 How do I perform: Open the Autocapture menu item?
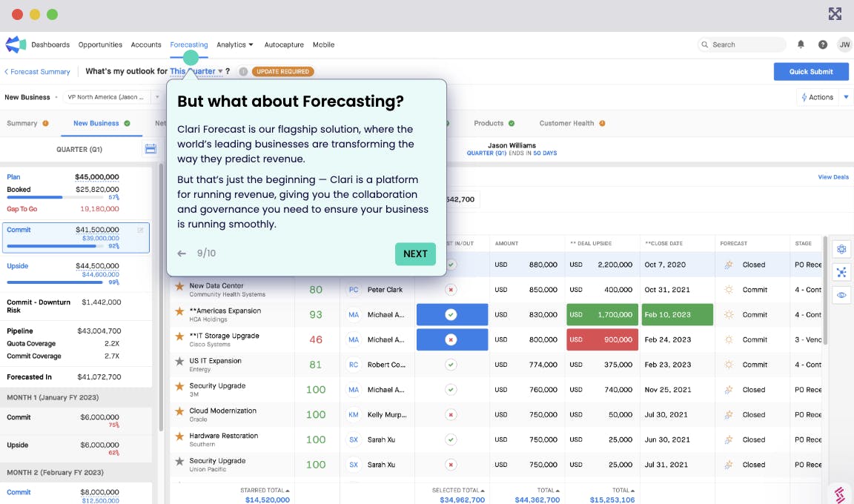pos(284,44)
